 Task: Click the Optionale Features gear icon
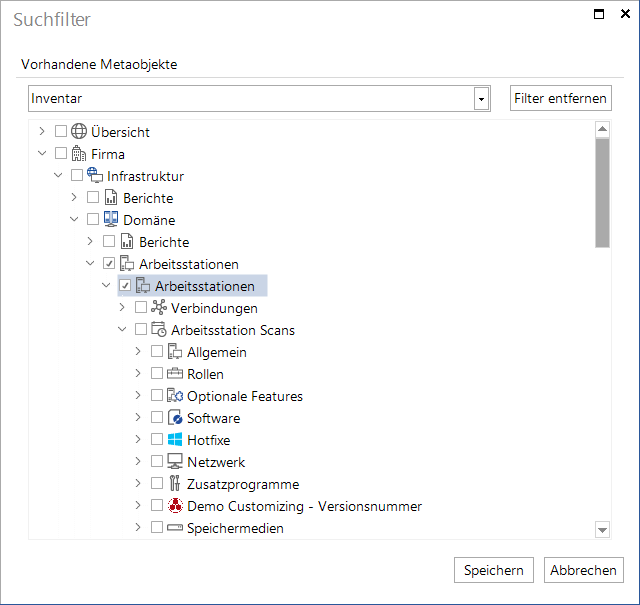coord(175,395)
